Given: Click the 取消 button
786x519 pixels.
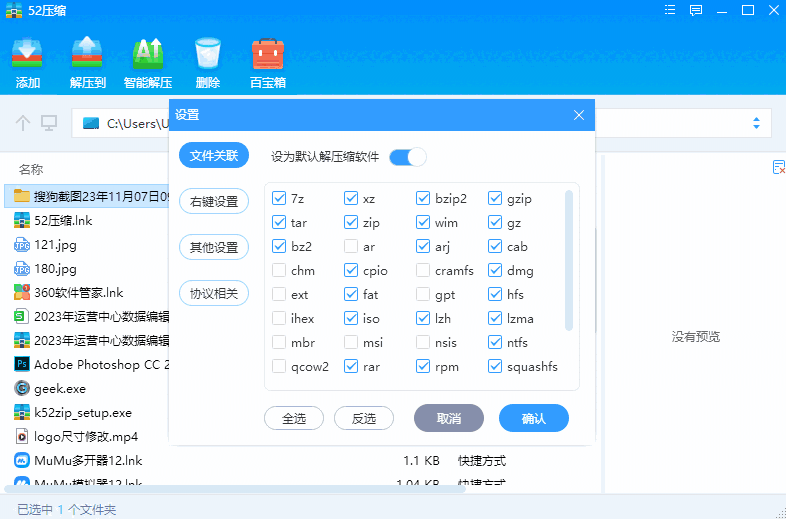Looking at the screenshot, I should (x=449, y=418).
